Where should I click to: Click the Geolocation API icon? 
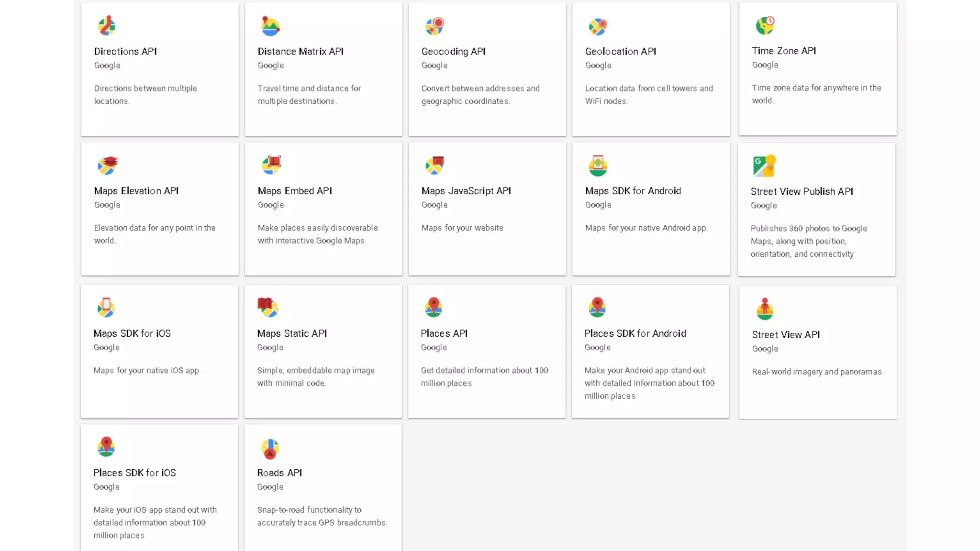click(598, 26)
